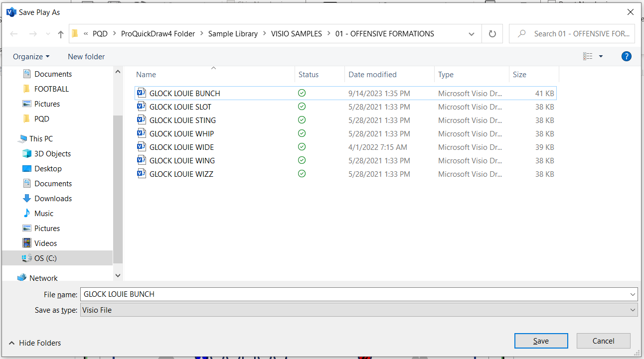Open Sample Library from the address bar breadcrumb

point(233,33)
